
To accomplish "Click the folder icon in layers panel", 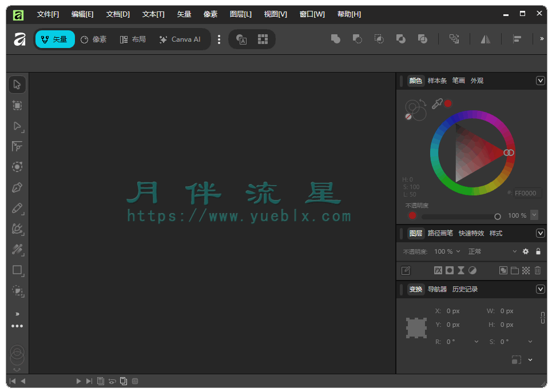I will [x=515, y=270].
